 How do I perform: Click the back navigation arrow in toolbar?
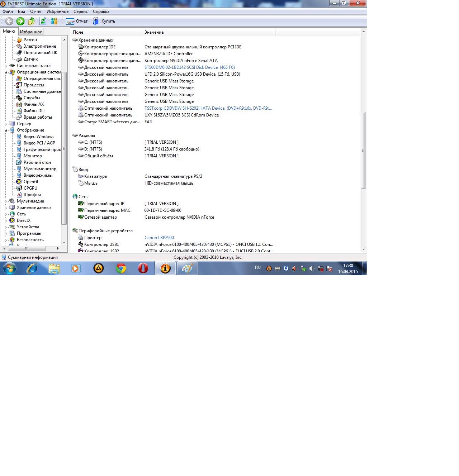click(9, 21)
